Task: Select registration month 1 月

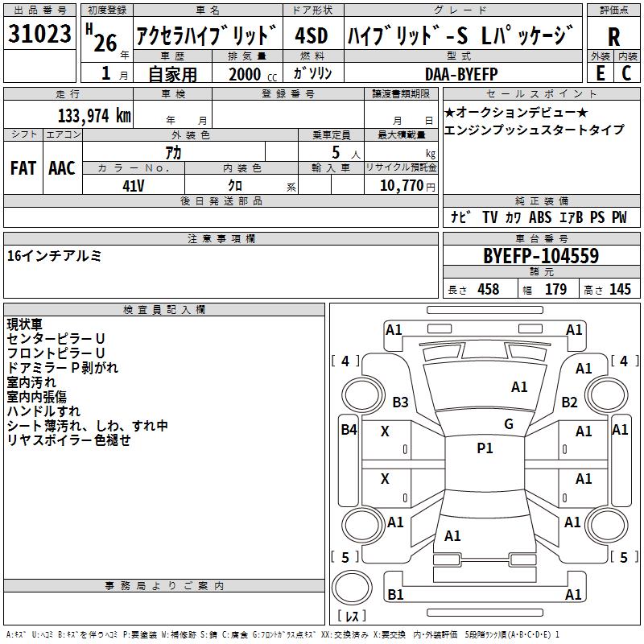Action: (114, 73)
